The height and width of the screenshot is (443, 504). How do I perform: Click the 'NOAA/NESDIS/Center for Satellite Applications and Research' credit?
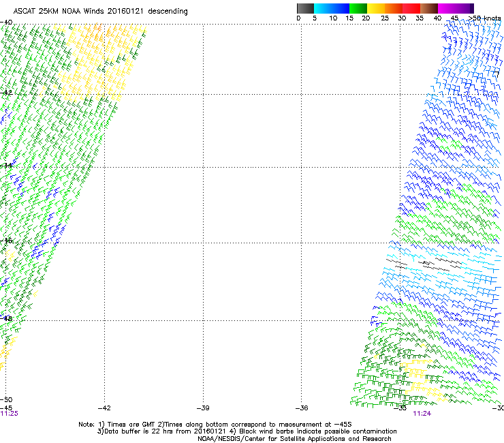pyautogui.click(x=294, y=439)
